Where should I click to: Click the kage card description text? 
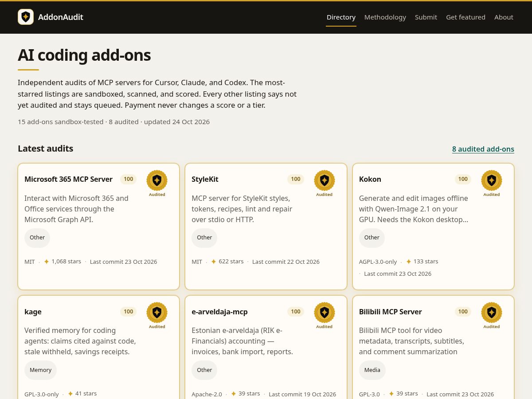[x=80, y=341]
